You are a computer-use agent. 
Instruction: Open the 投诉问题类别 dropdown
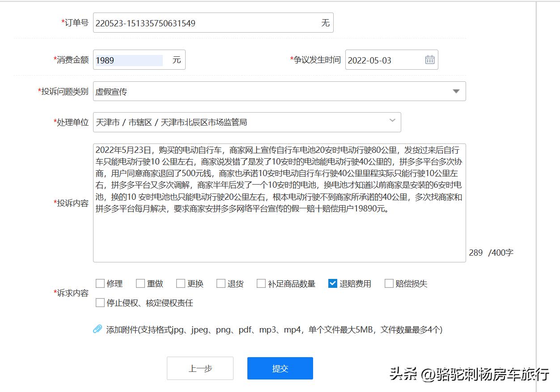pos(456,91)
